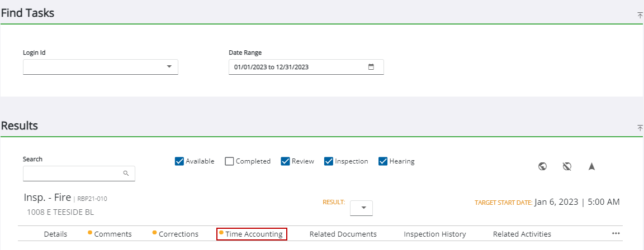Click the RBP21-010 permit number
The image size is (644, 250).
[x=92, y=199]
